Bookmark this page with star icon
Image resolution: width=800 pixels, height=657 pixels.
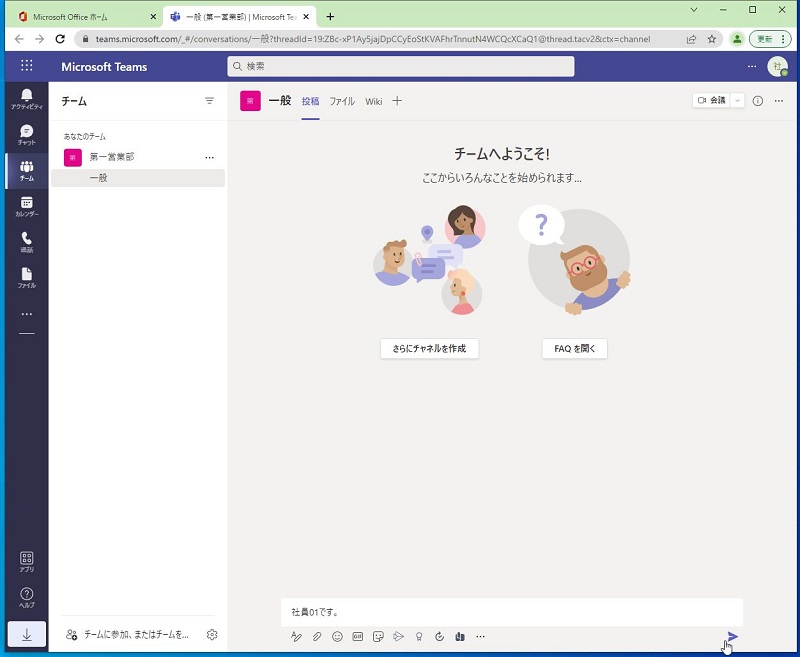tap(712, 39)
